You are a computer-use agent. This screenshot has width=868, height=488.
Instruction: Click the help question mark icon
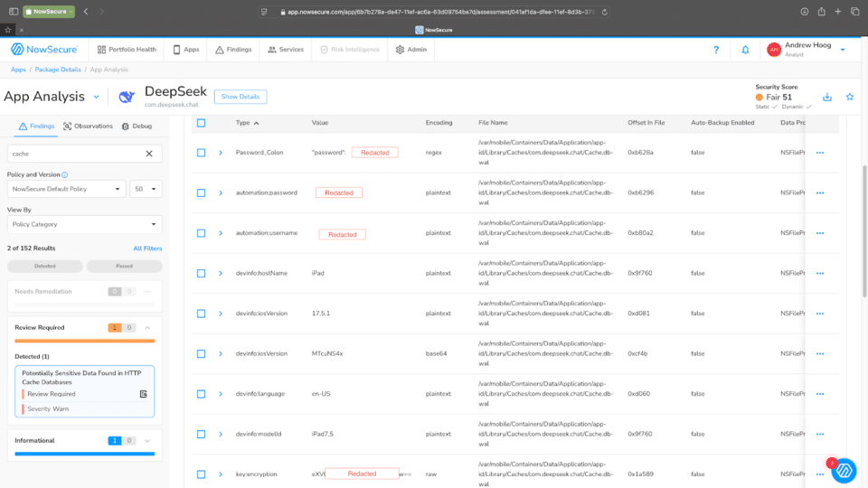pyautogui.click(x=716, y=50)
